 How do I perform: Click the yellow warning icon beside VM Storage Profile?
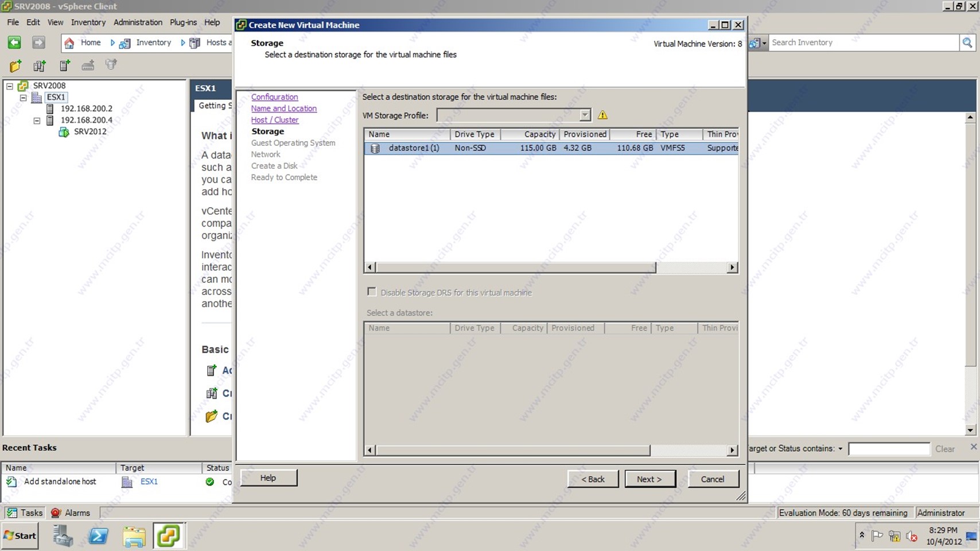point(602,115)
